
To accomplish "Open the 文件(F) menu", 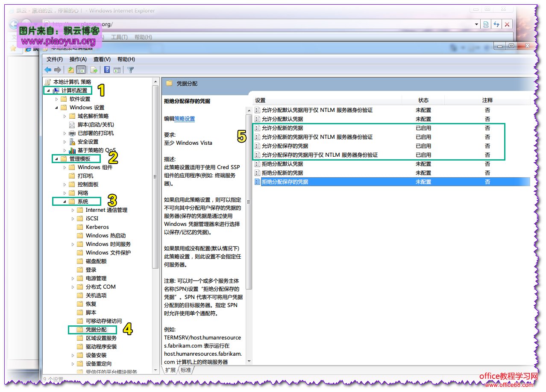I will [55, 59].
